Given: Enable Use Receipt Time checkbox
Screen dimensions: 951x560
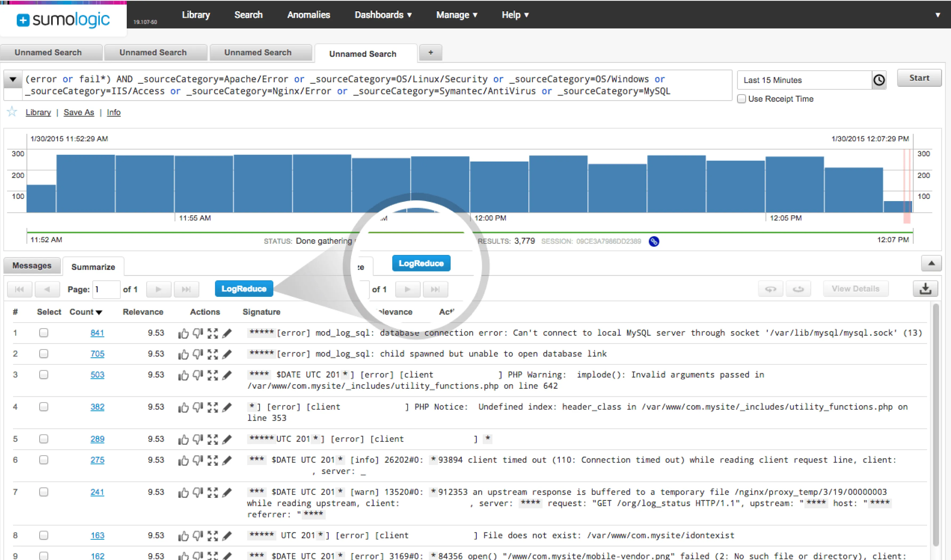Looking at the screenshot, I should point(742,99).
